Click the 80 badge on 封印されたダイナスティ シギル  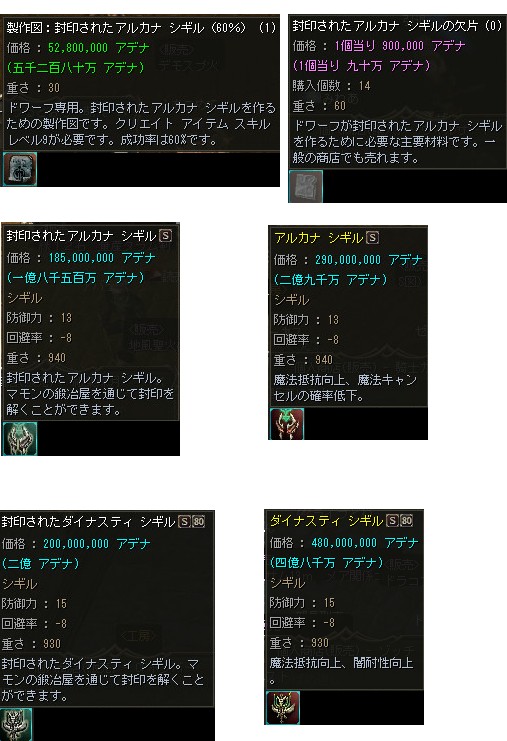click(198, 522)
